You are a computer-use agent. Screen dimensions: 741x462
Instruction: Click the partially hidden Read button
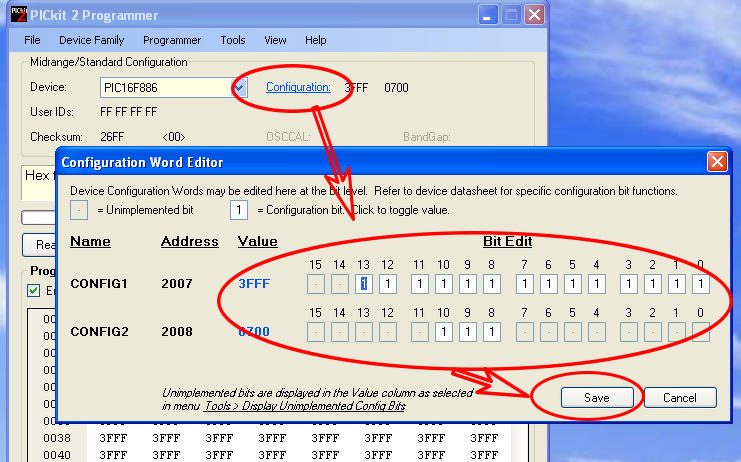pos(40,245)
